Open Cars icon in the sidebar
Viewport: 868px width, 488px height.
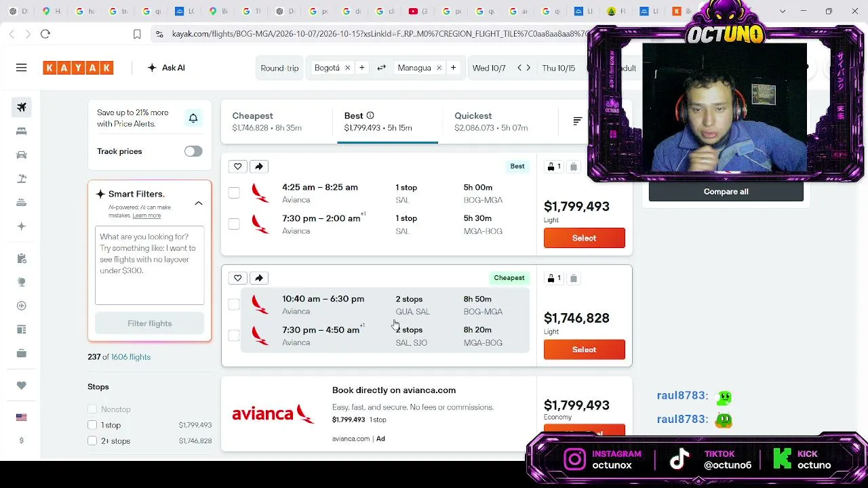coord(22,155)
